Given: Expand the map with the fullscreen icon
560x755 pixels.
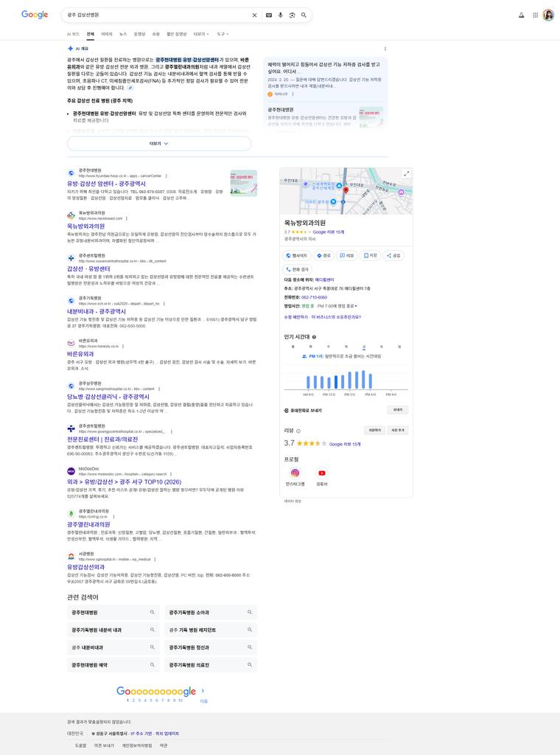Looking at the screenshot, I should click(407, 174).
